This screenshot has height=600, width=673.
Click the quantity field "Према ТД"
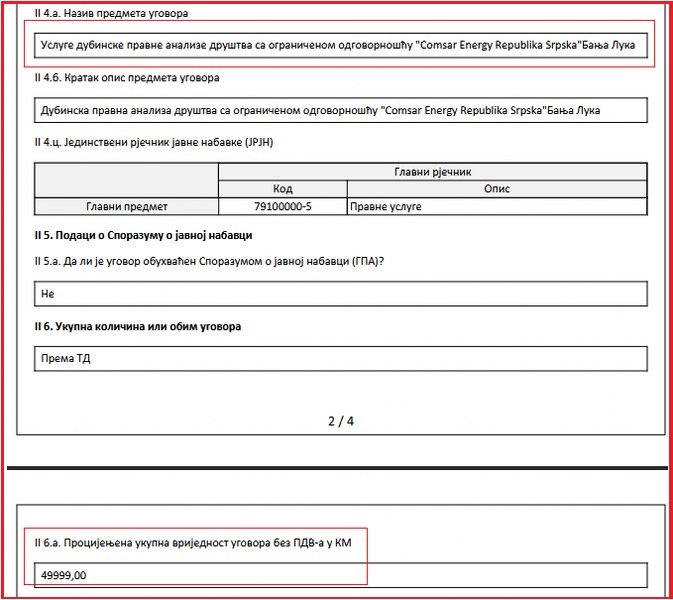340,358
